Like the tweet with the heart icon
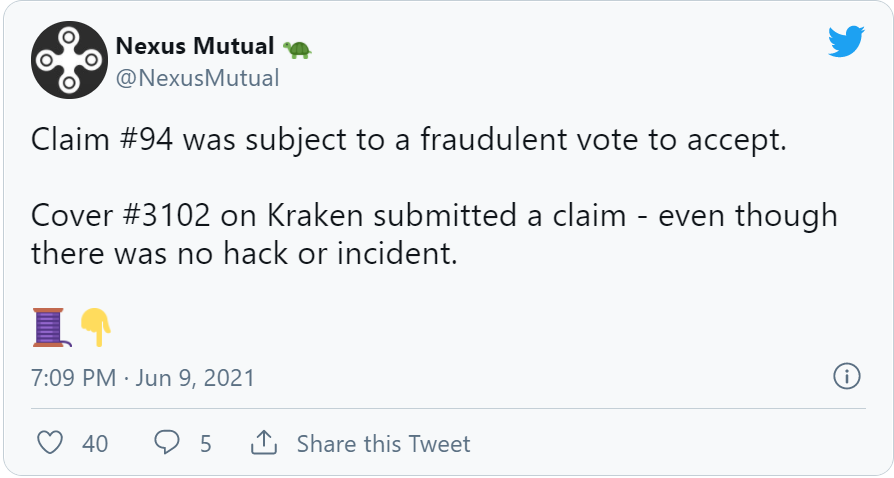The image size is (894, 478). click(x=50, y=442)
